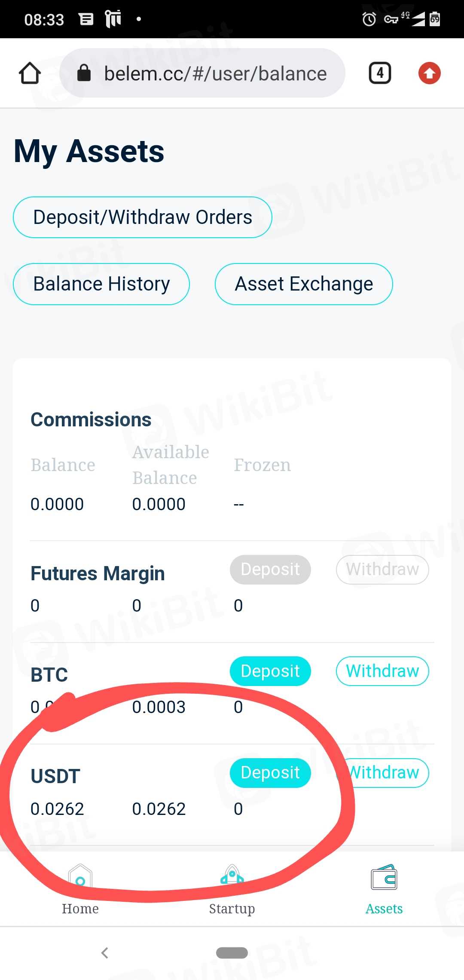
Task: Open Asset Exchange
Action: [304, 284]
